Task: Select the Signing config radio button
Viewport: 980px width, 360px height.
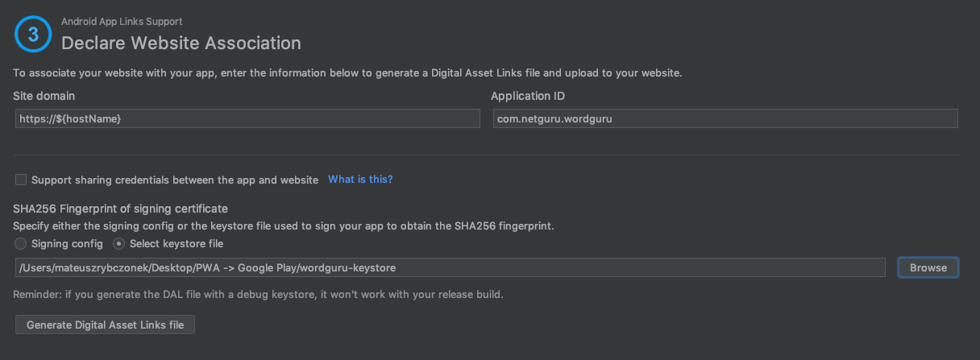Action: 21,243
